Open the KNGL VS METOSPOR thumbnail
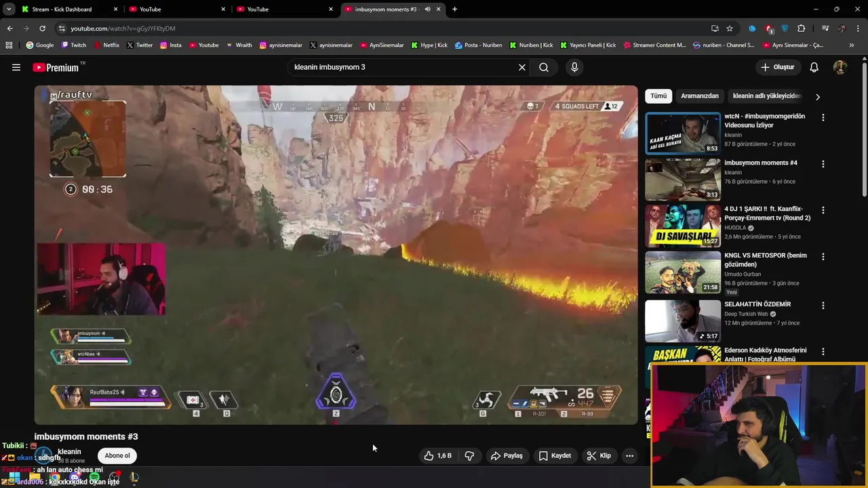The width and height of the screenshot is (868, 488). click(x=683, y=272)
